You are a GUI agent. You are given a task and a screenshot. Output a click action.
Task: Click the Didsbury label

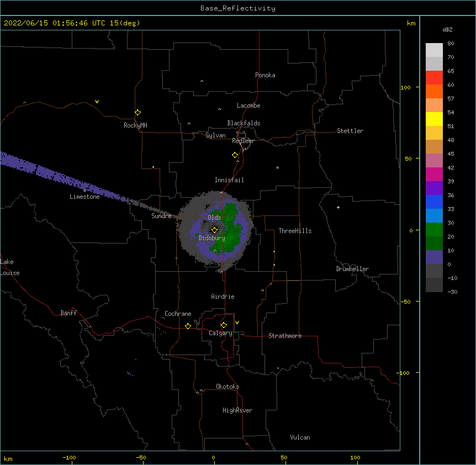(x=211, y=238)
